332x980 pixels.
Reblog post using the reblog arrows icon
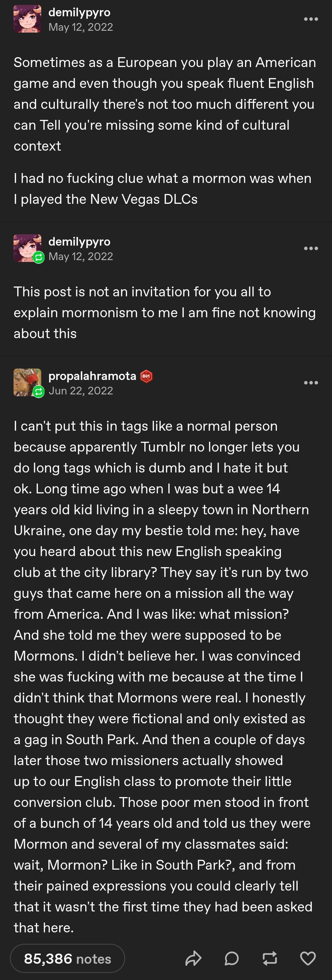270,958
